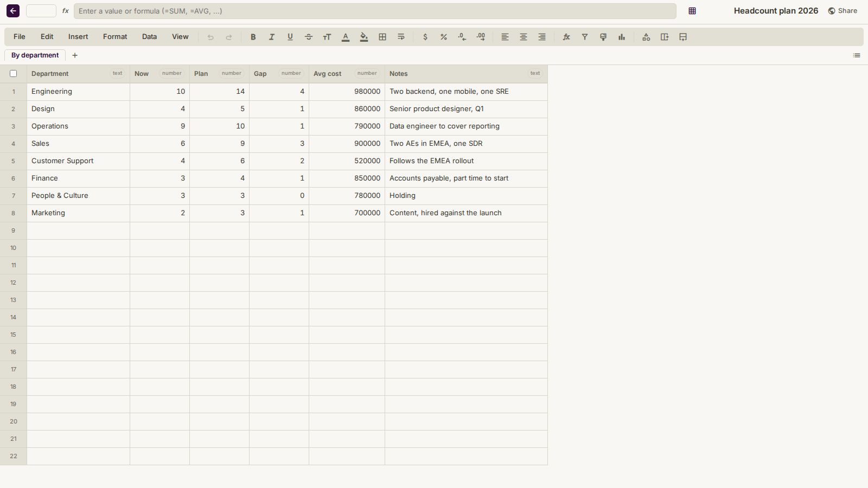This screenshot has width=868, height=488.
Task: Align text right
Action: pyautogui.click(x=541, y=37)
